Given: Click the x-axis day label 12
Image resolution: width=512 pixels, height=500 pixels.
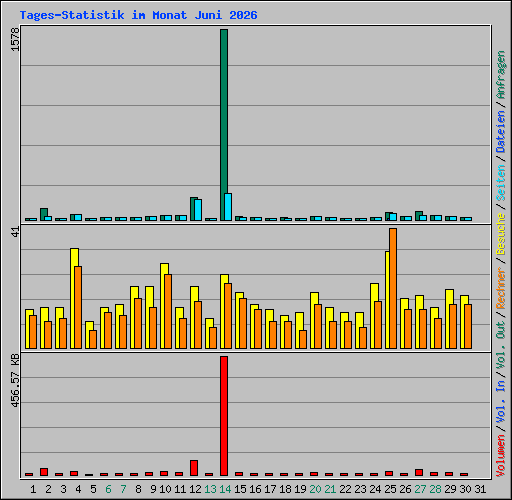Looking at the screenshot, I should [195, 489].
